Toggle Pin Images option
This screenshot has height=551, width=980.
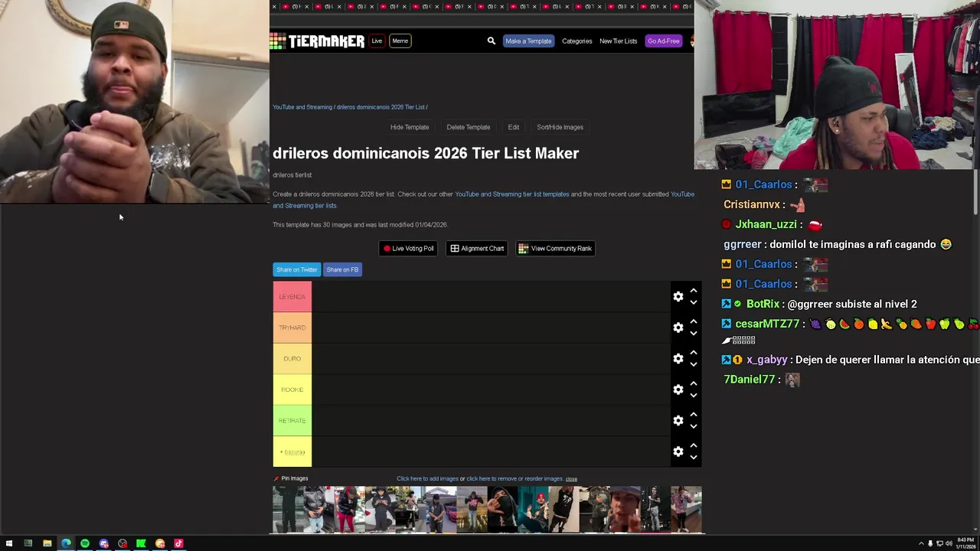click(x=294, y=478)
